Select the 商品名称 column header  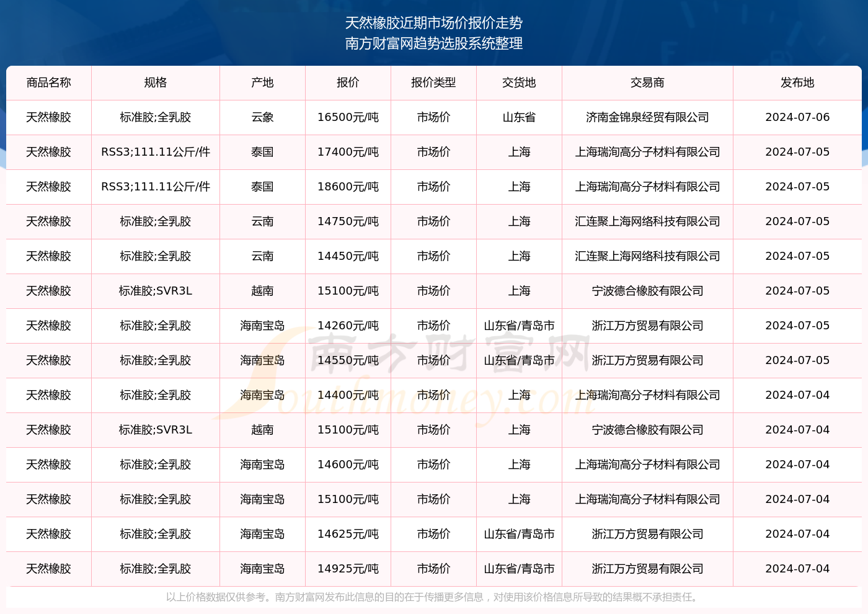click(49, 82)
